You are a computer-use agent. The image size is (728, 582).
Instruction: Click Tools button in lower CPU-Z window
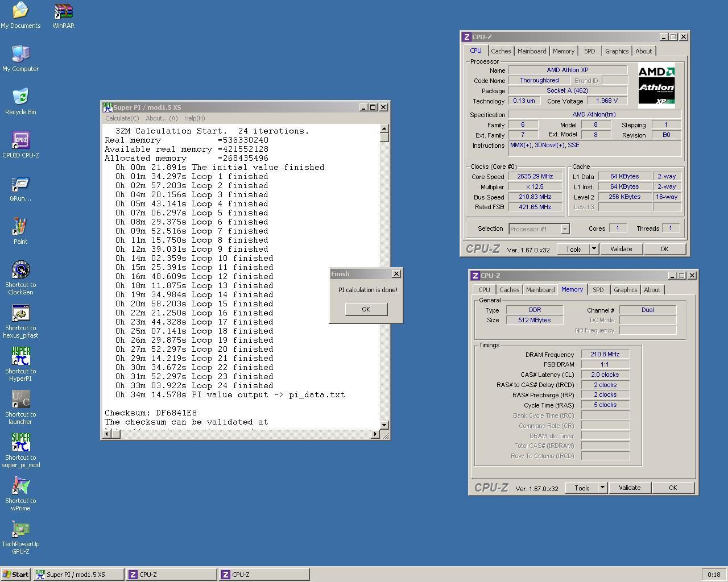pos(582,488)
